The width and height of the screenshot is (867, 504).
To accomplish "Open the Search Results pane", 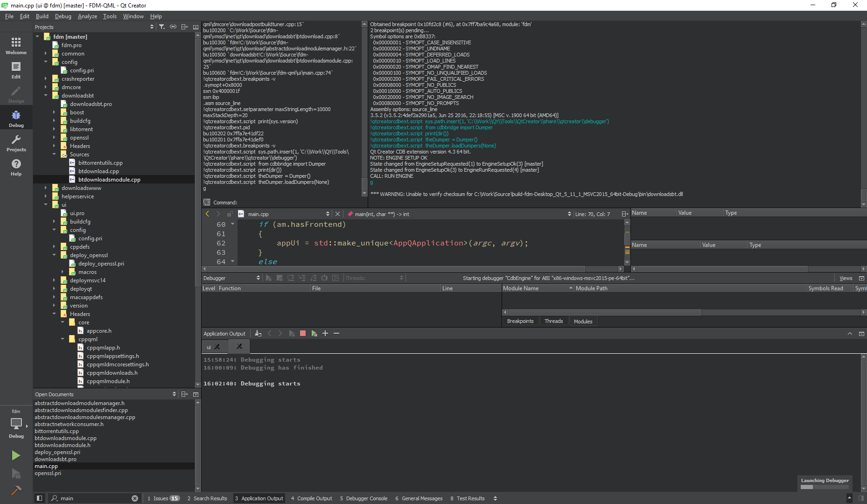I will pos(207,498).
